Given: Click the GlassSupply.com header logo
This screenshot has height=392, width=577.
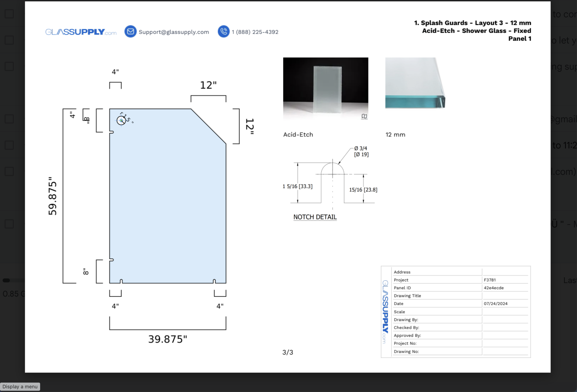Looking at the screenshot, I should (x=81, y=32).
